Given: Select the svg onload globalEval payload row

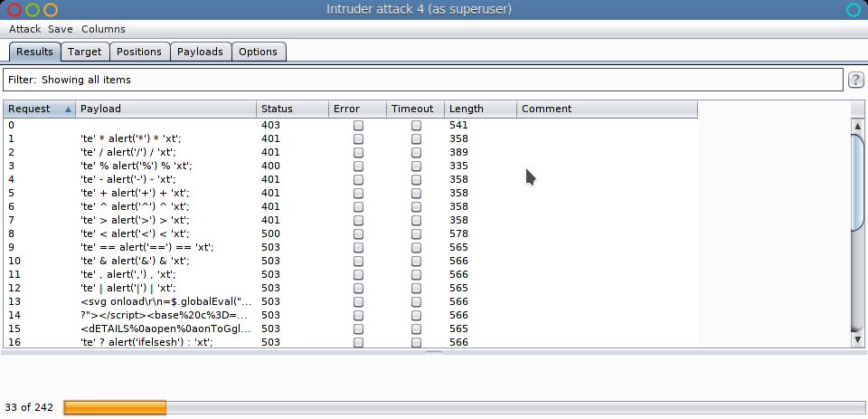Looking at the screenshot, I should pyautogui.click(x=166, y=301).
